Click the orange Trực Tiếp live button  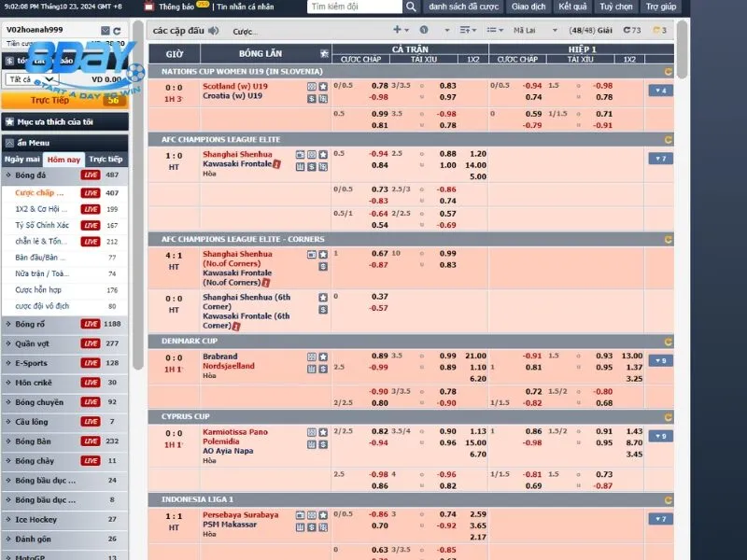[64, 101]
